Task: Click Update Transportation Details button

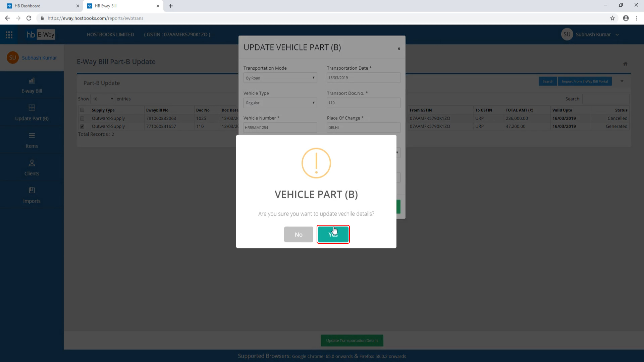Action: coord(352,341)
